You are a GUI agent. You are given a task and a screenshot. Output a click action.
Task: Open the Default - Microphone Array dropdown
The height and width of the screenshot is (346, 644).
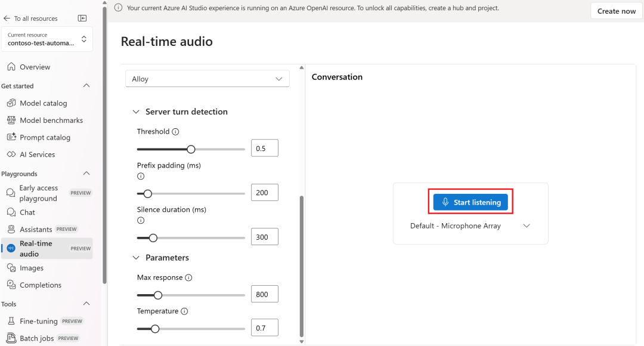[470, 226]
